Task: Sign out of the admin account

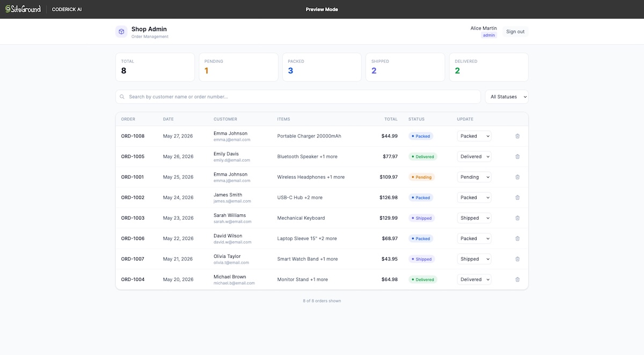Action: pyautogui.click(x=515, y=32)
